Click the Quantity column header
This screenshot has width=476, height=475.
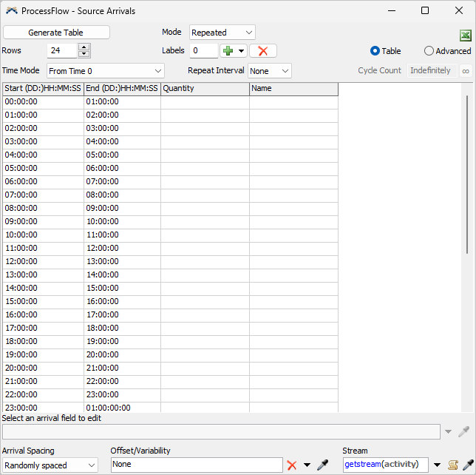tap(205, 89)
